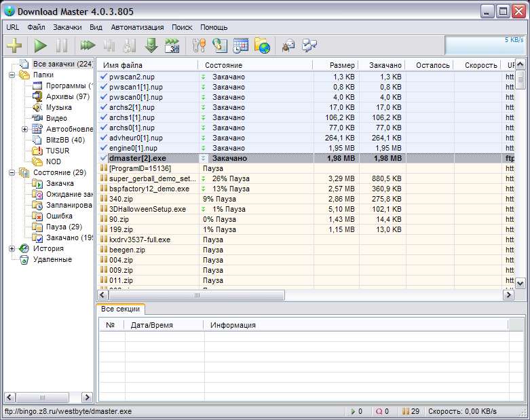
Task: Select the TUSUR folder
Action: click(58, 151)
